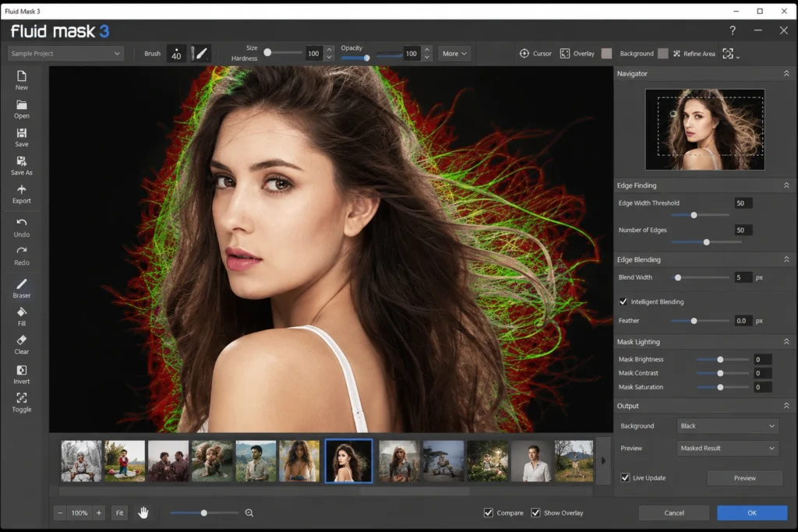This screenshot has height=532, width=798.
Task: Click the Navigator preview image
Action: [x=704, y=129]
